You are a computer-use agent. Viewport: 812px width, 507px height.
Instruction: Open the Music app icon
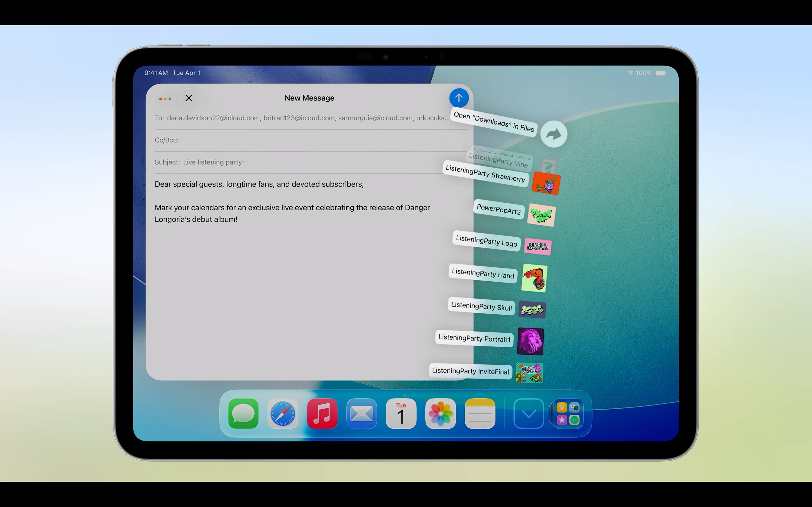tap(322, 413)
